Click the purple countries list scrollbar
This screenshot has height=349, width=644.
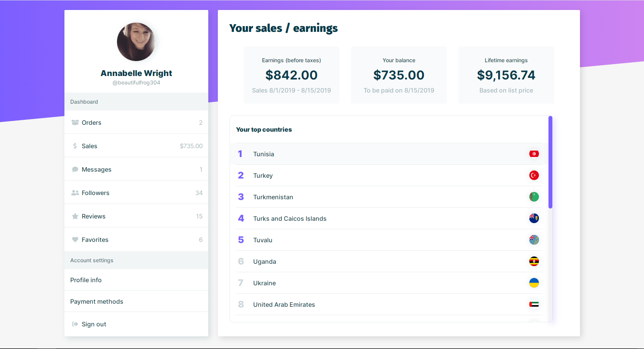(x=550, y=162)
